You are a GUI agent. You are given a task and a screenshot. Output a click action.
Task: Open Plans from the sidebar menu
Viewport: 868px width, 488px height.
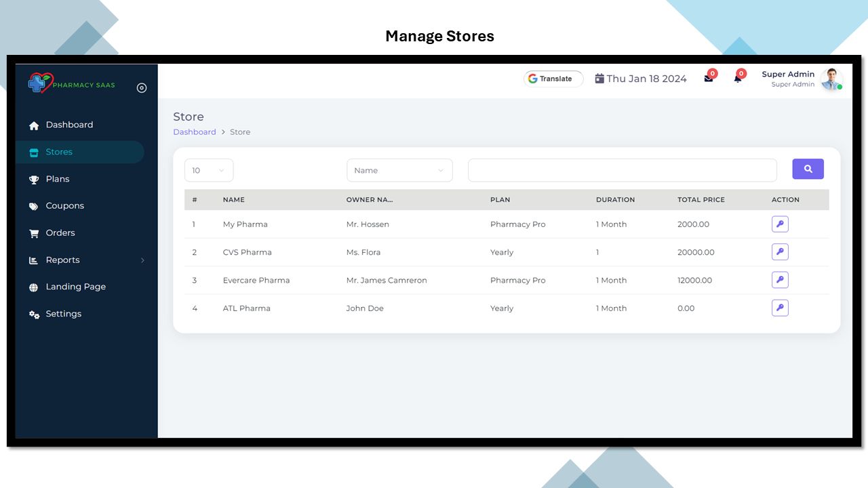tap(58, 179)
